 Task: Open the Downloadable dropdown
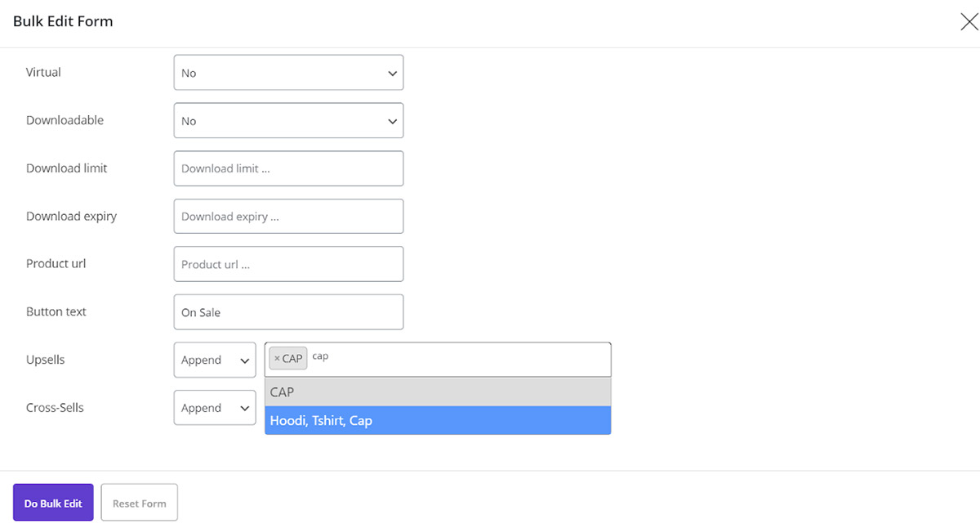pyautogui.click(x=288, y=121)
